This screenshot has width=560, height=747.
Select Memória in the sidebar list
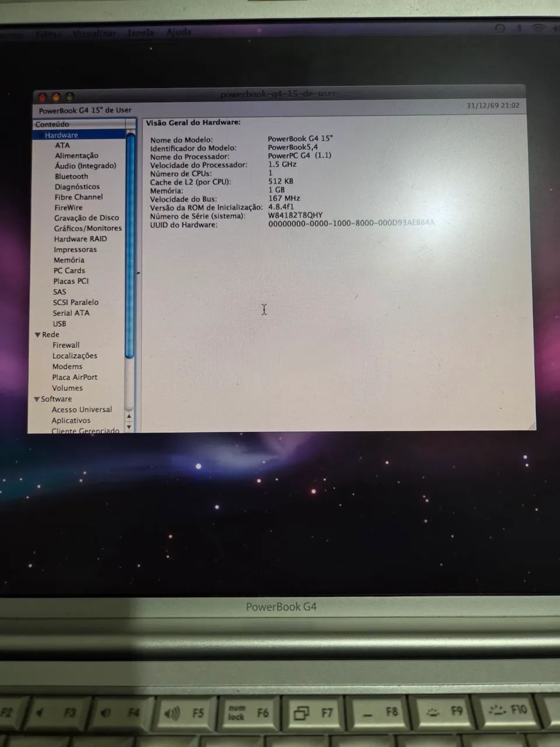69,260
